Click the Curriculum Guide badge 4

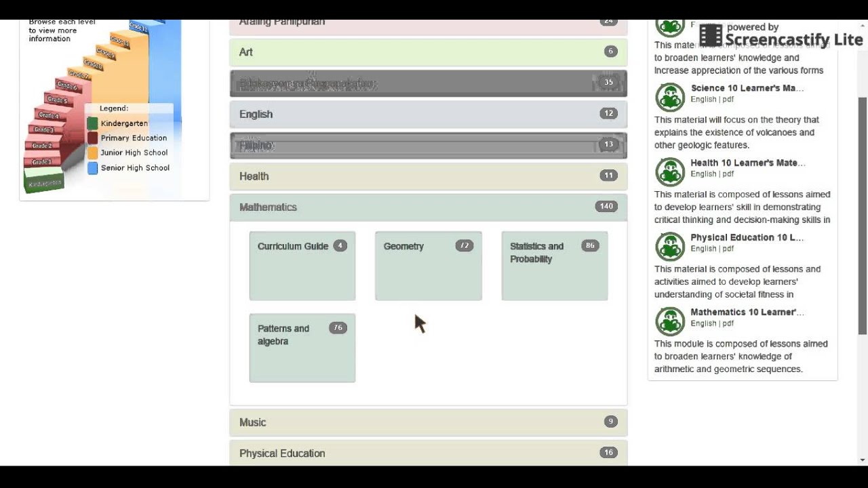coord(340,246)
